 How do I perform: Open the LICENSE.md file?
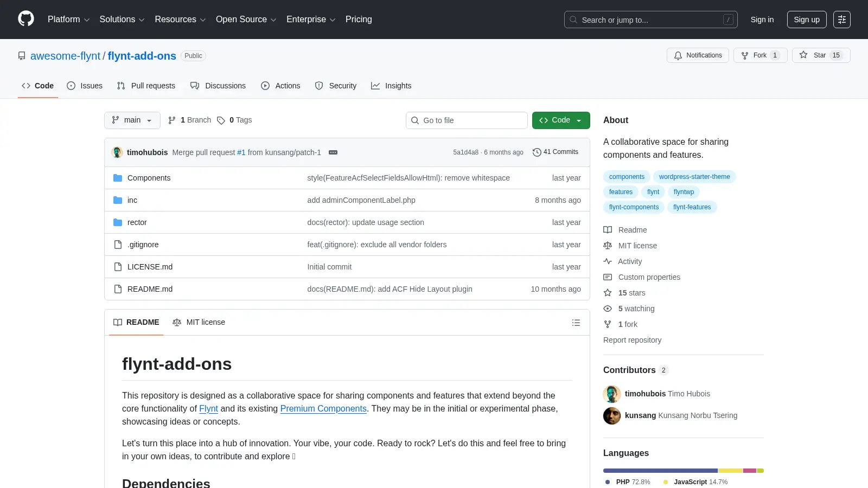point(150,267)
